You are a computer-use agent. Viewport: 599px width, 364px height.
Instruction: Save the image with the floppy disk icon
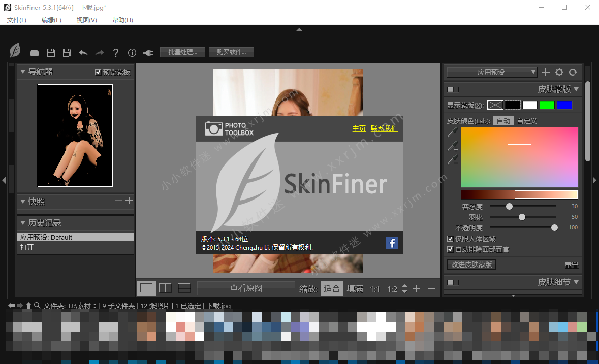pos(50,53)
